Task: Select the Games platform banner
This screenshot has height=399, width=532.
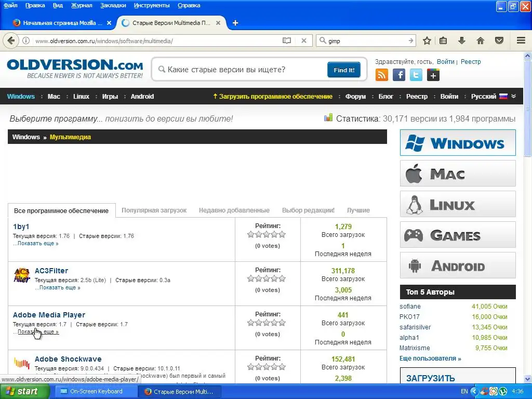Action: click(458, 234)
